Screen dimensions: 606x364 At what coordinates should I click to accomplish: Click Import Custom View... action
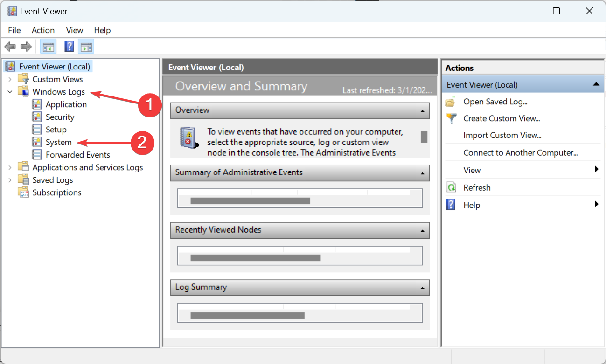coord(502,135)
